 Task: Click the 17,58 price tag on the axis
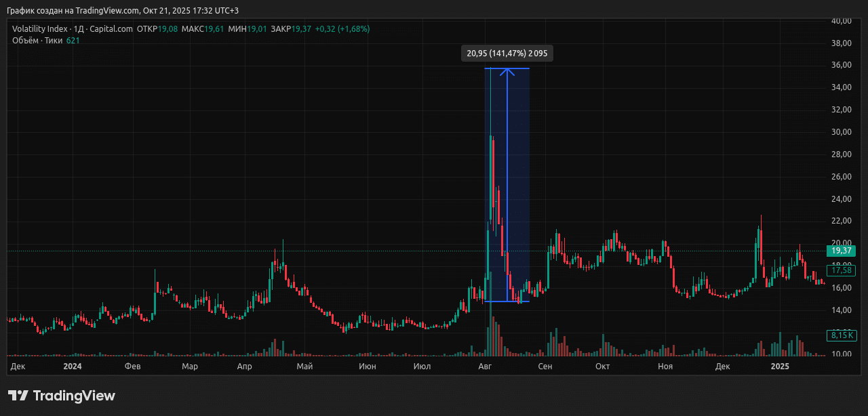[841, 270]
